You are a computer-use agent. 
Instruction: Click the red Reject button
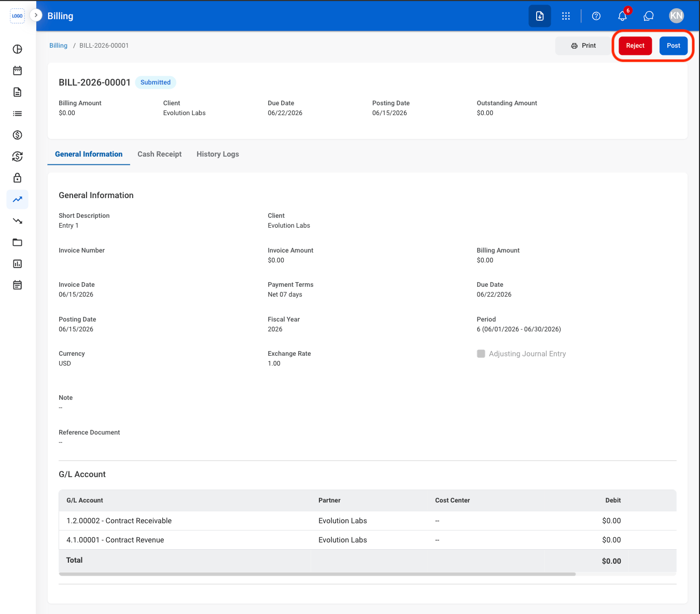click(x=635, y=46)
